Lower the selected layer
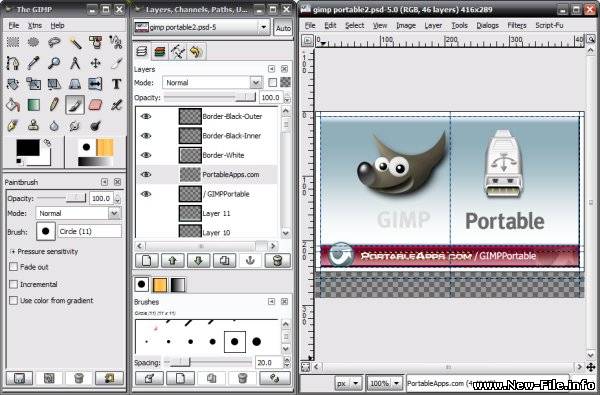The height and width of the screenshot is (395, 600). point(198,261)
